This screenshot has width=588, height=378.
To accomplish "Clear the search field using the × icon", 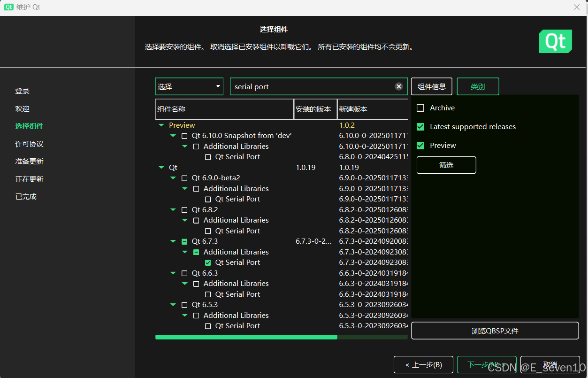I will [398, 86].
